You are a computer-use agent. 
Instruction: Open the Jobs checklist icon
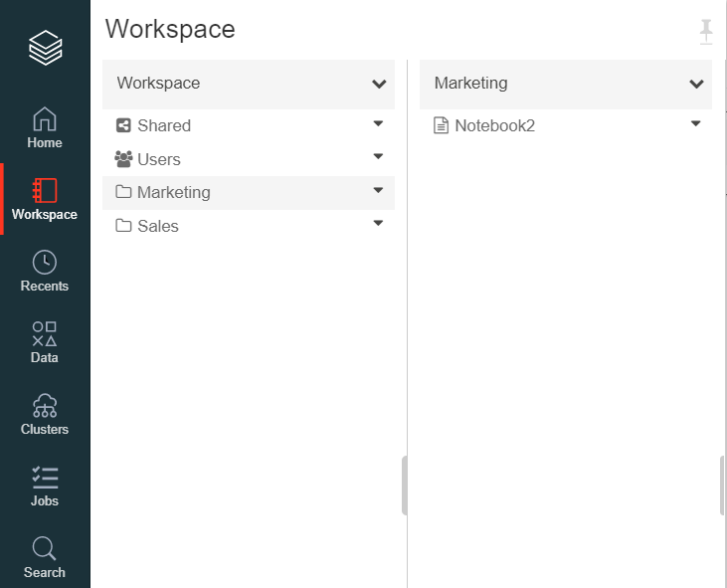tap(45, 478)
